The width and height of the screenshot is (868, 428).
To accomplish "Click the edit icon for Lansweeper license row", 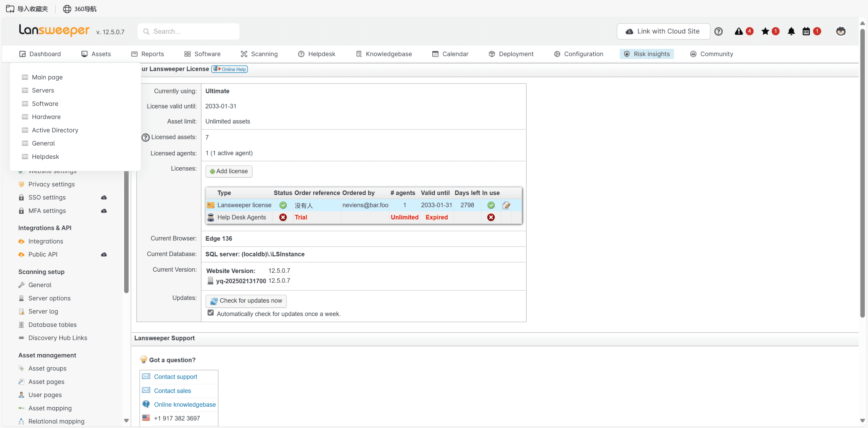I will pyautogui.click(x=506, y=205).
